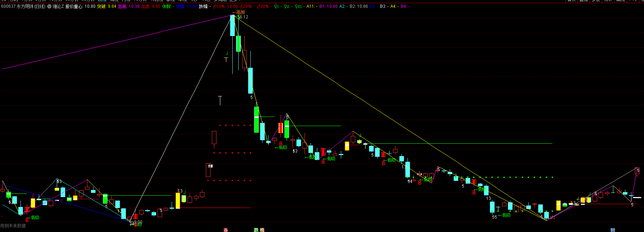Open the dropdown arrow beside 东方明珠(日线)
The image size is (644, 232).
coord(49,6)
